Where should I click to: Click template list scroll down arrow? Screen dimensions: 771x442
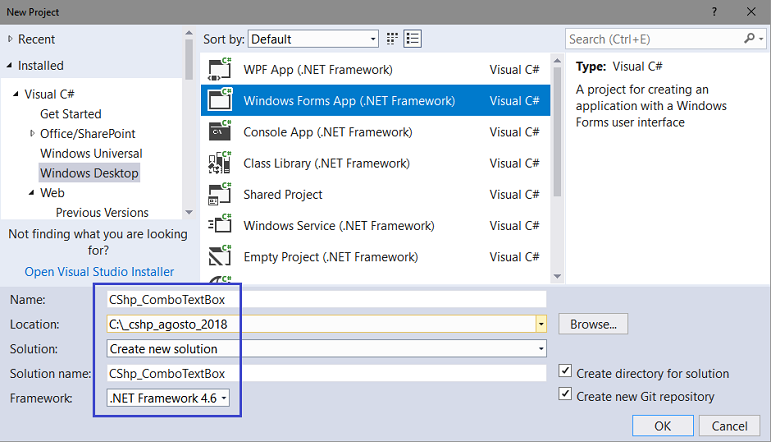[557, 276]
